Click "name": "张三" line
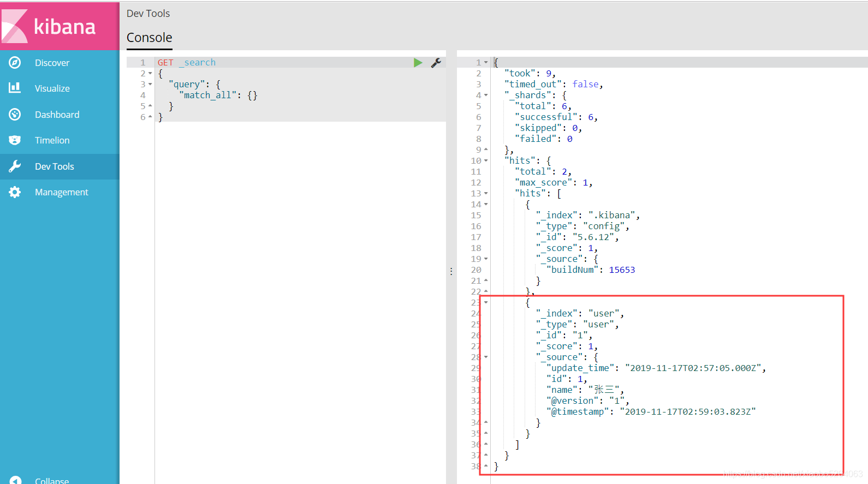The width and height of the screenshot is (868, 484). (x=585, y=390)
